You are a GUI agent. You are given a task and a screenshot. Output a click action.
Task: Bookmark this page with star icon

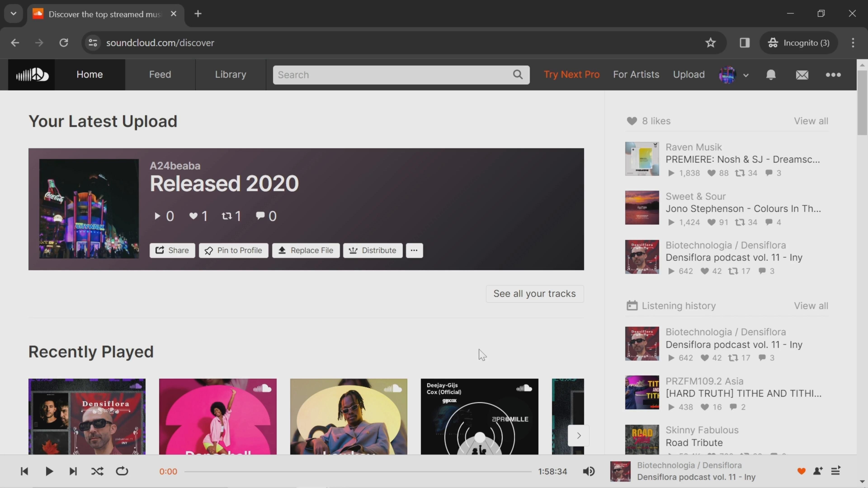click(x=710, y=43)
